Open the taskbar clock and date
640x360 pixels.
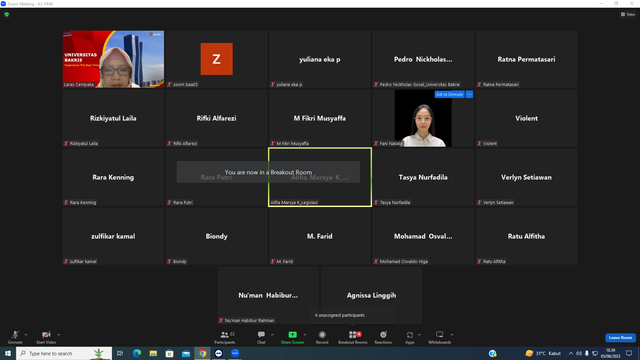click(x=611, y=353)
